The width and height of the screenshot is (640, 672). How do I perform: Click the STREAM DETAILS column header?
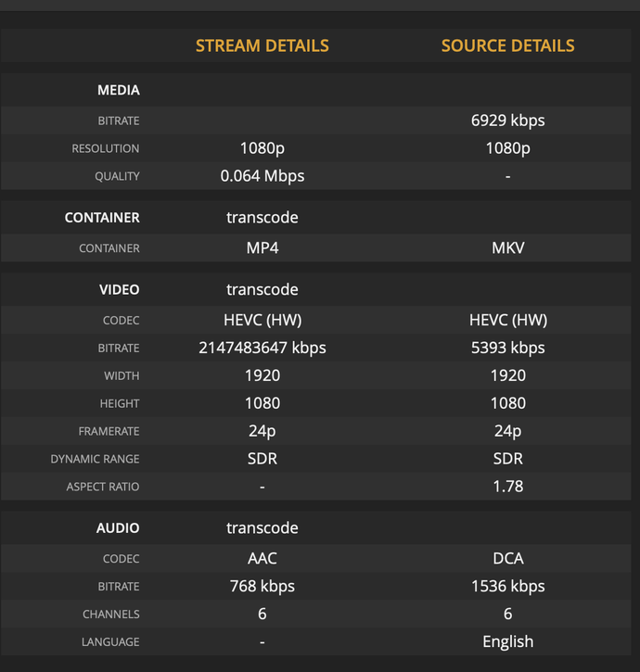262,45
